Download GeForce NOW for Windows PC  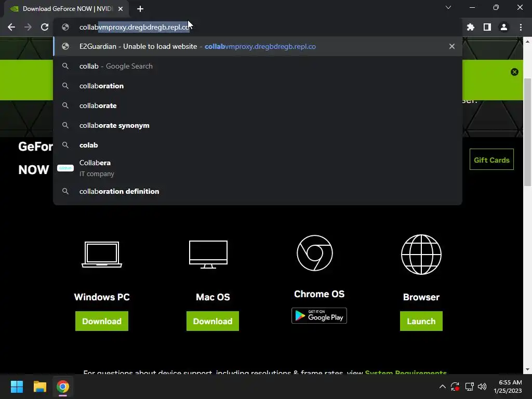tap(102, 321)
